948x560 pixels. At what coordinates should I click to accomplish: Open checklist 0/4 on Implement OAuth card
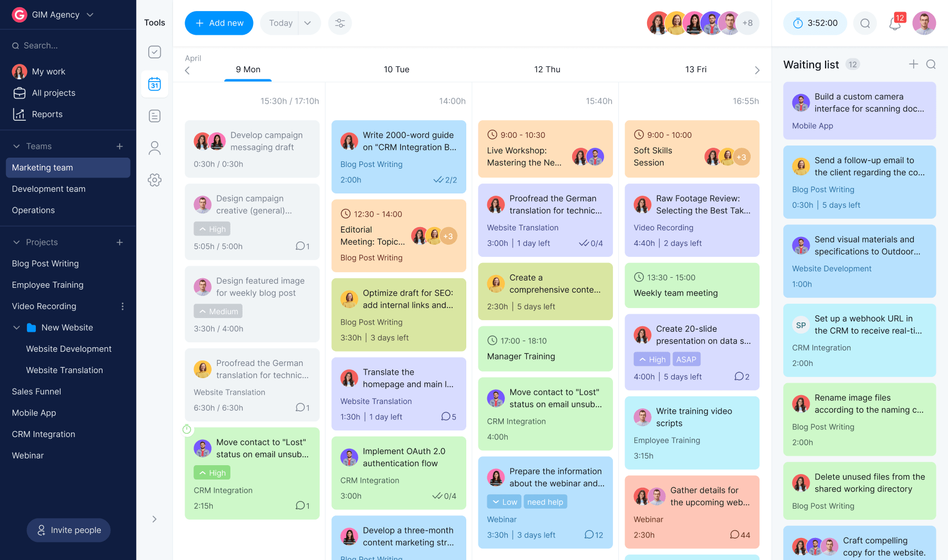(x=444, y=496)
